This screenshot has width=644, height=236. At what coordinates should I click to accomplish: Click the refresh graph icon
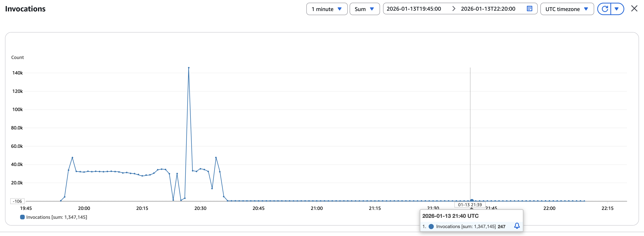click(x=605, y=9)
